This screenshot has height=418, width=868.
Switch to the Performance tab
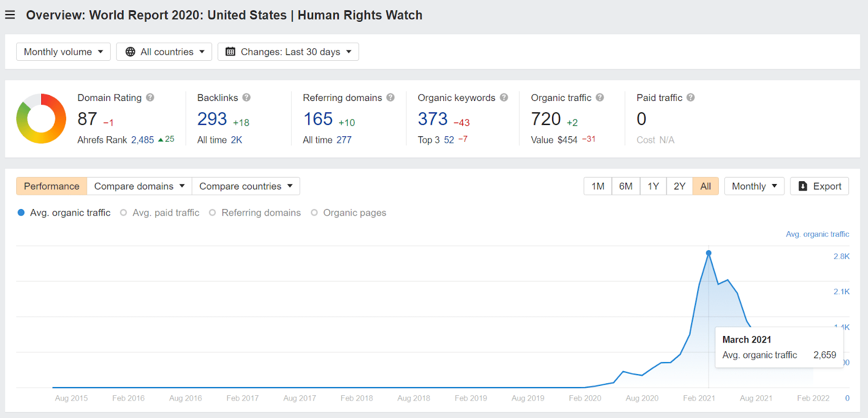click(51, 186)
